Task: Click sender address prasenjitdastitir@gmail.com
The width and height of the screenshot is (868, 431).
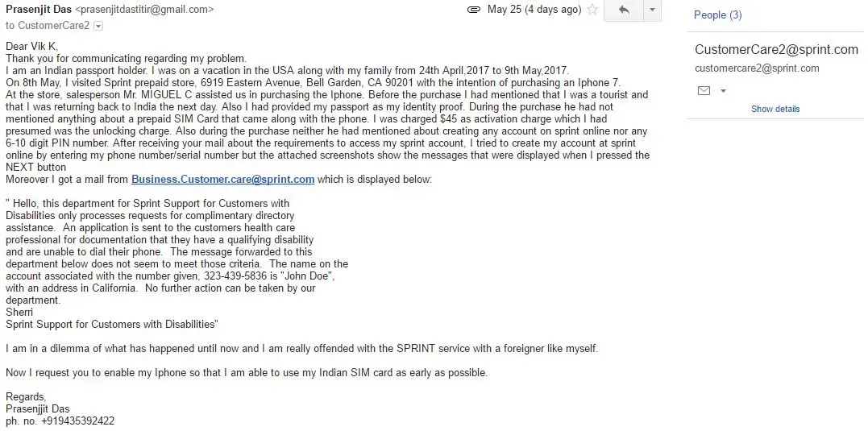Action: (x=144, y=10)
